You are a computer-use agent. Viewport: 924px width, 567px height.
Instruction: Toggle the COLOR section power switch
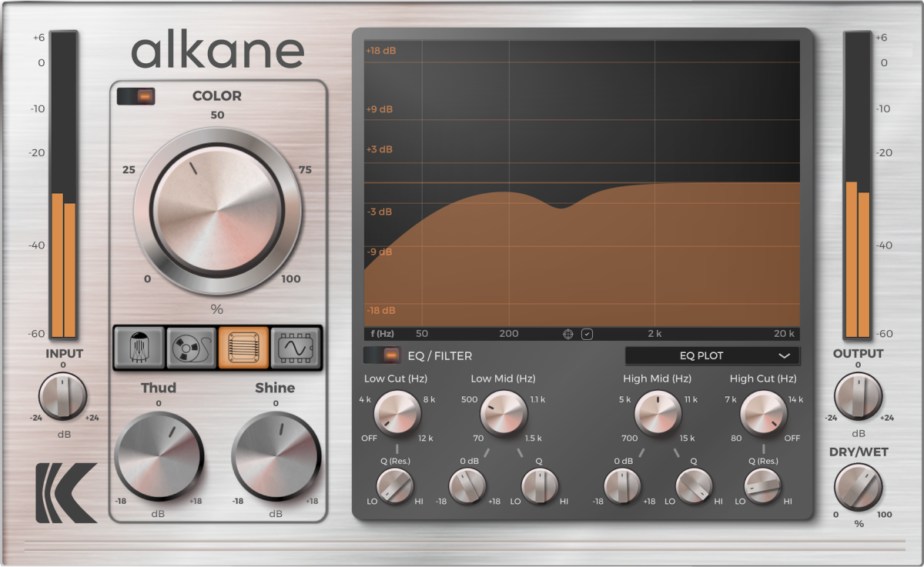click(136, 96)
